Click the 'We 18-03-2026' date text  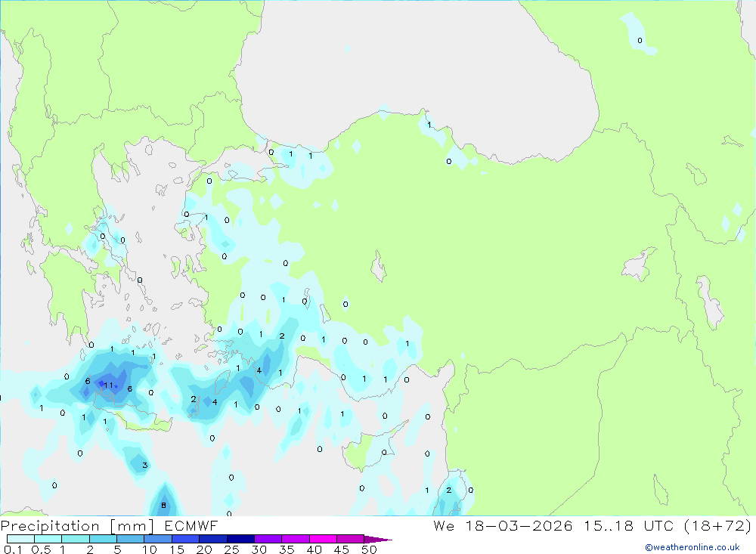pos(503,525)
